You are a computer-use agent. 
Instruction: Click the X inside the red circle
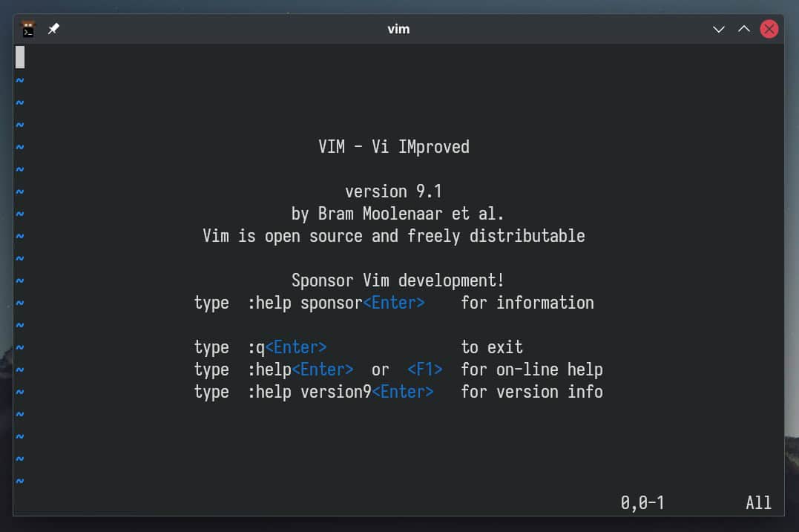pos(769,29)
